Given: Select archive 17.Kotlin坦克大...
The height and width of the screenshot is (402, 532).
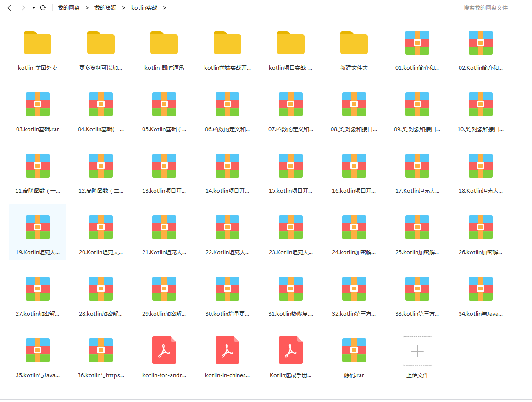Looking at the screenshot, I should (x=417, y=166).
